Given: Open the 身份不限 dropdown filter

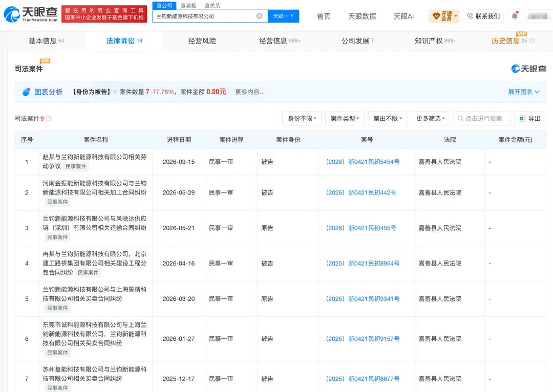Looking at the screenshot, I should coord(302,118).
